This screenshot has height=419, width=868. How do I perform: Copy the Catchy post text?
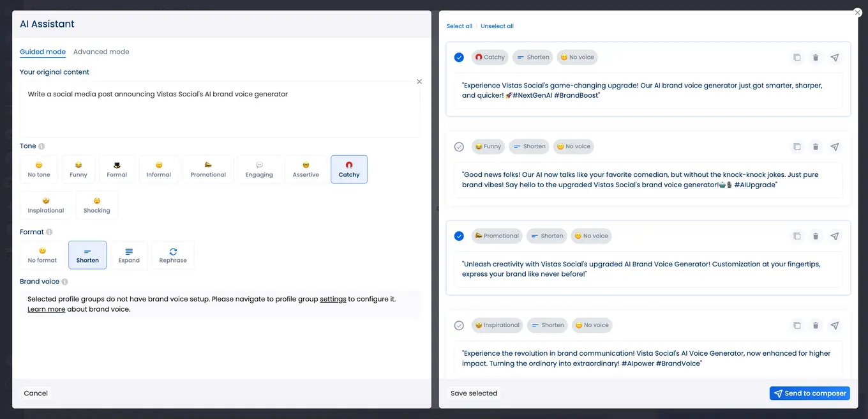click(797, 57)
